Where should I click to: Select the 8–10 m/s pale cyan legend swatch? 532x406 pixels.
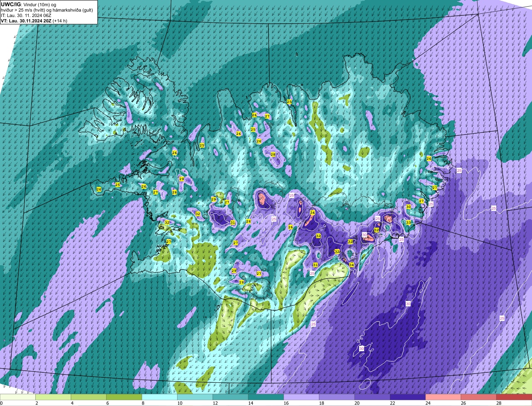(x=160, y=397)
